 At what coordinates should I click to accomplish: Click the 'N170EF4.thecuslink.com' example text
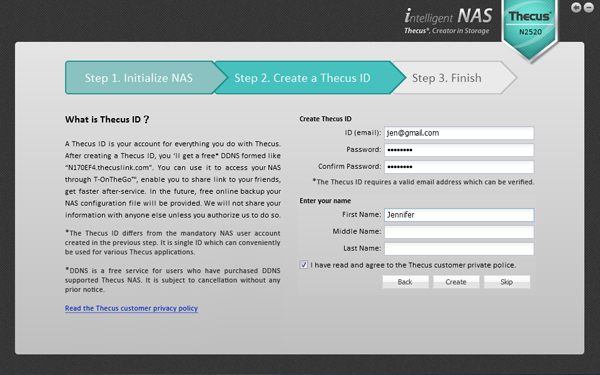coord(109,168)
